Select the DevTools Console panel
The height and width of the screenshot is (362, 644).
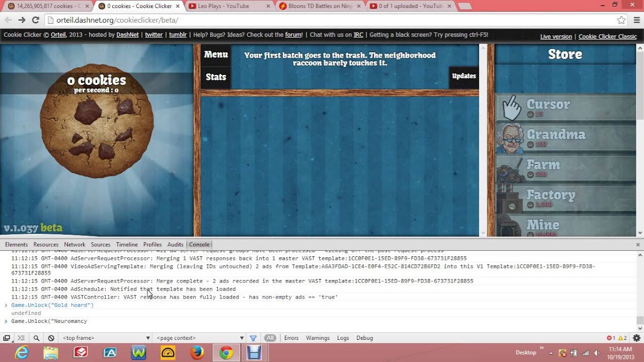click(199, 245)
